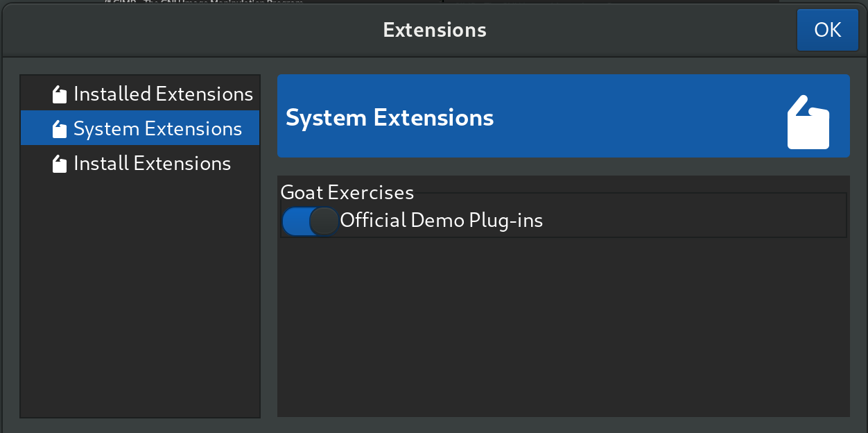Click the Official Demo Plug-ins label text

[441, 220]
